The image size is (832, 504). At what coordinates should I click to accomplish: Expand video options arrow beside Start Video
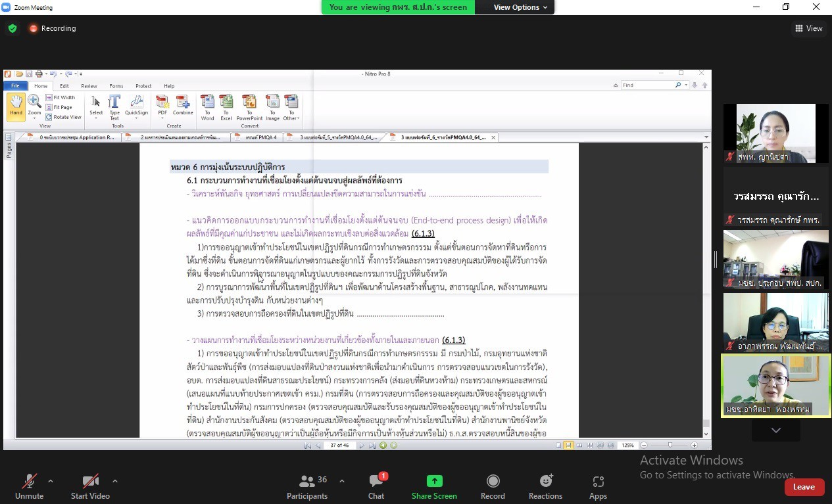[115, 481]
